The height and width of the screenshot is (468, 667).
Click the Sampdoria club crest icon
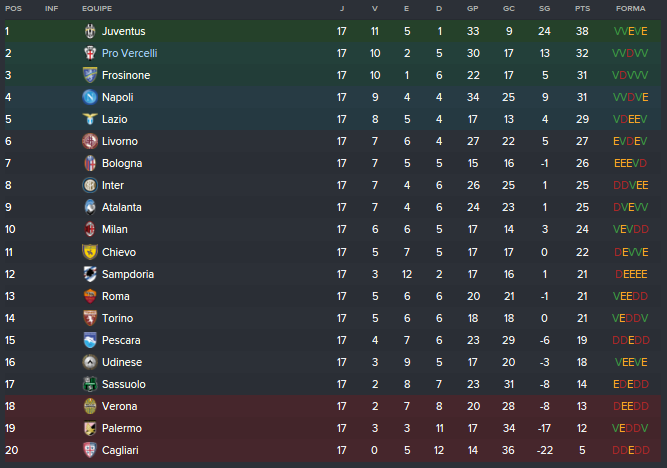89,274
